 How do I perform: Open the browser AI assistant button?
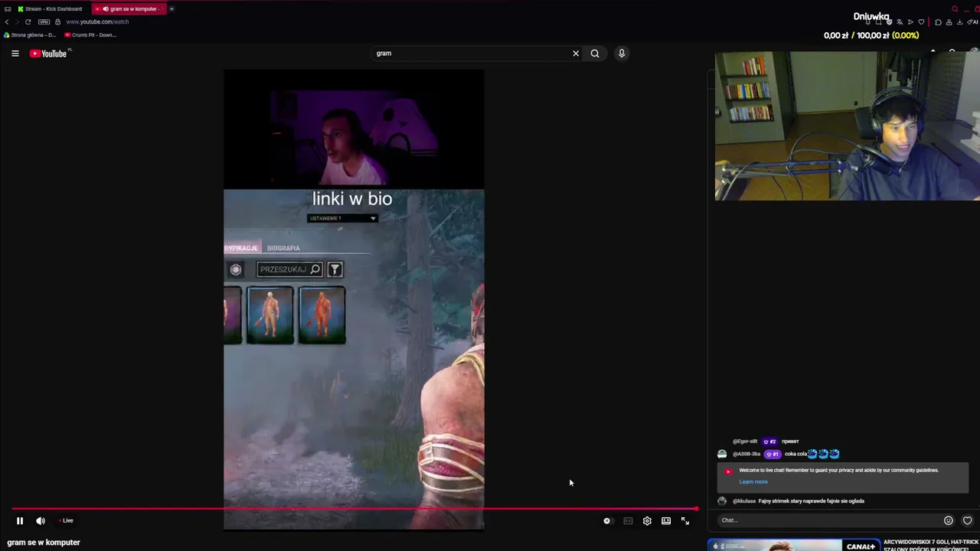(x=972, y=22)
